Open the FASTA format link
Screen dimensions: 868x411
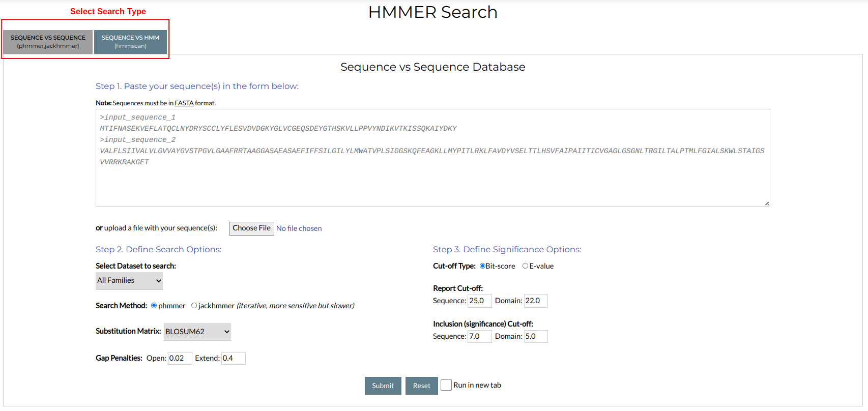184,103
